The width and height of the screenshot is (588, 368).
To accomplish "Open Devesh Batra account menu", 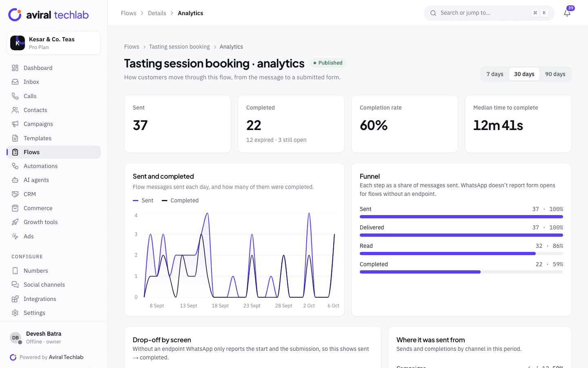I will [x=53, y=338].
